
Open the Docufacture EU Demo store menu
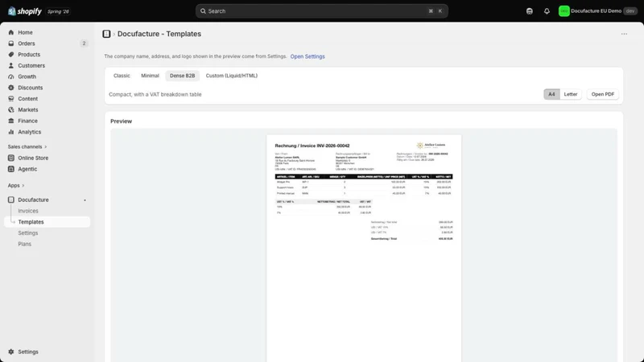[x=597, y=11]
